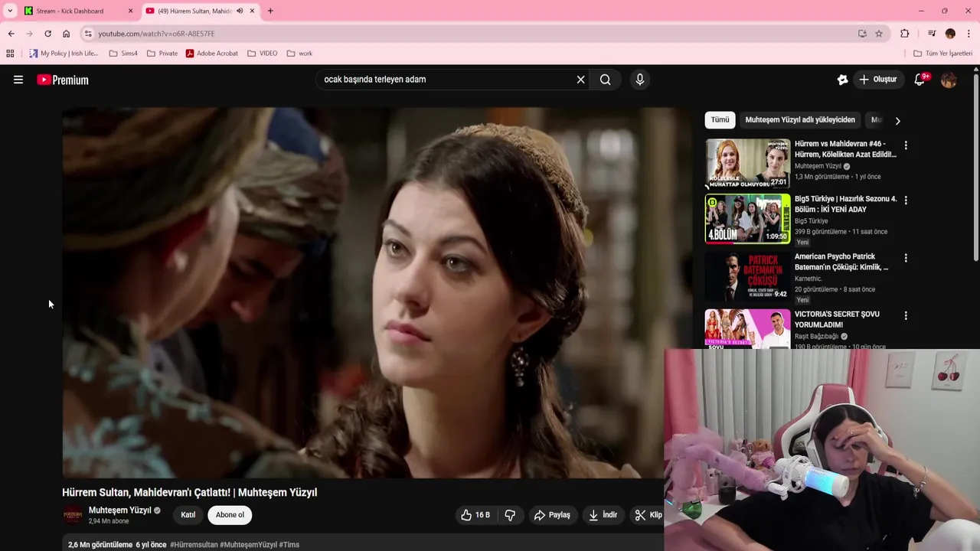Open the YouTube account avatar menu

tap(949, 80)
